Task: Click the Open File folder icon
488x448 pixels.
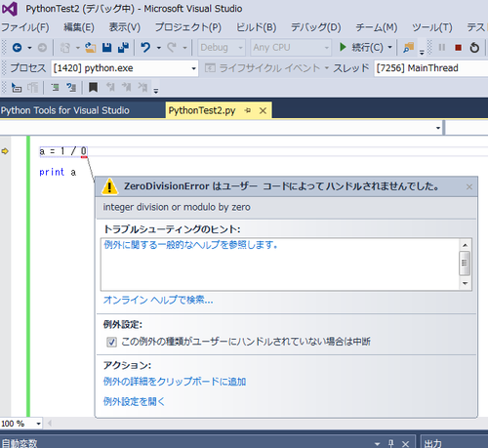Action: pyautogui.click(x=91, y=48)
